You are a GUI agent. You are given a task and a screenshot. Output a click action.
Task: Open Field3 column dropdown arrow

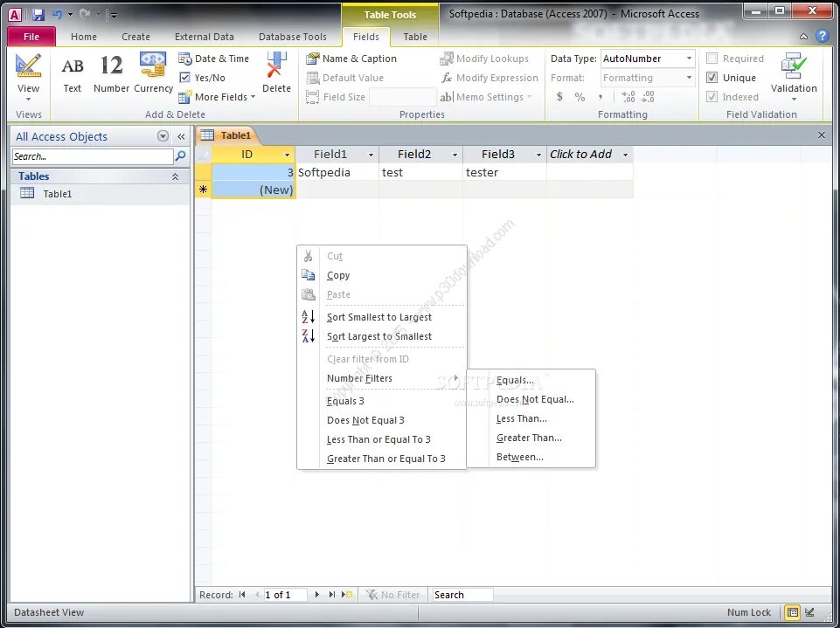pyautogui.click(x=538, y=155)
